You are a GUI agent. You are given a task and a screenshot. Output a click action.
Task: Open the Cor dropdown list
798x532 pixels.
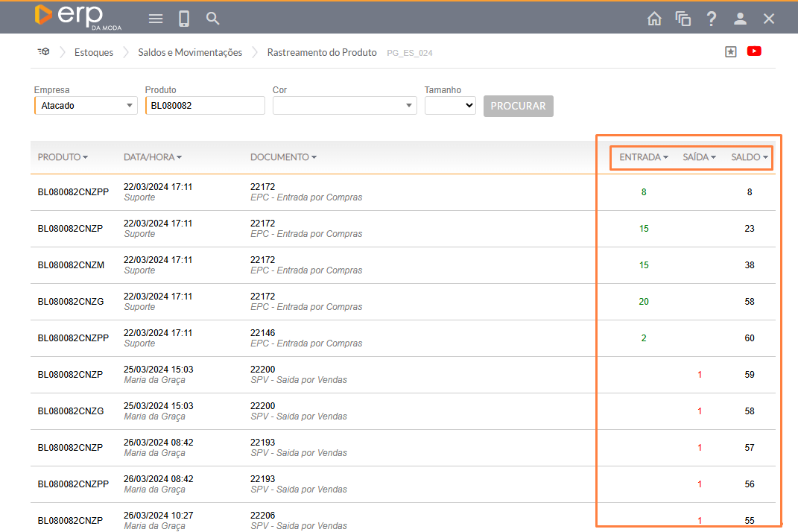click(344, 106)
